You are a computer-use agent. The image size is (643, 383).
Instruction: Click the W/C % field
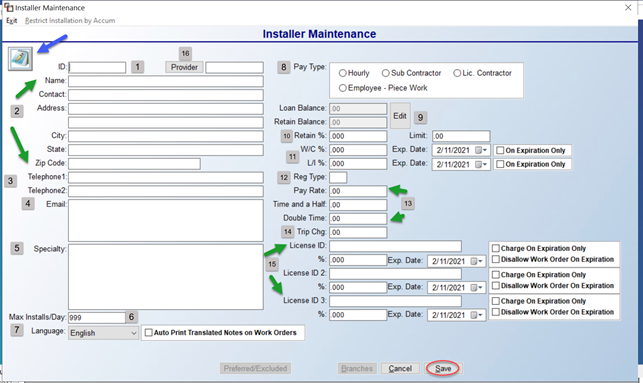pos(358,150)
